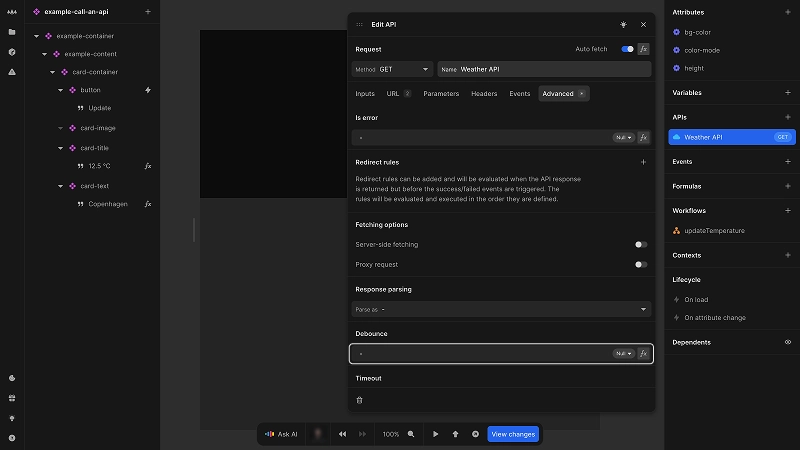Image resolution: width=800 pixels, height=450 pixels.
Task: Click the API Name input field
Action: 544,69
